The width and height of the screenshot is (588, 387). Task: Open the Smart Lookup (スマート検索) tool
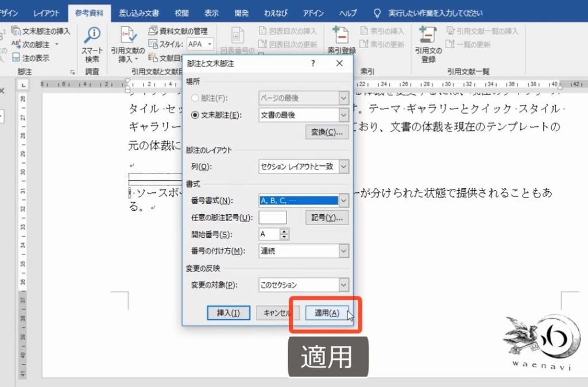click(92, 45)
